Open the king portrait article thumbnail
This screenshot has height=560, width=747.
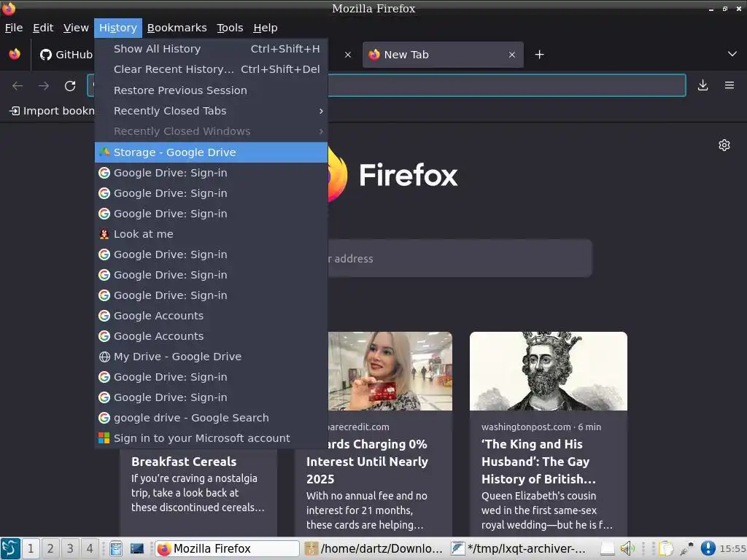click(549, 371)
